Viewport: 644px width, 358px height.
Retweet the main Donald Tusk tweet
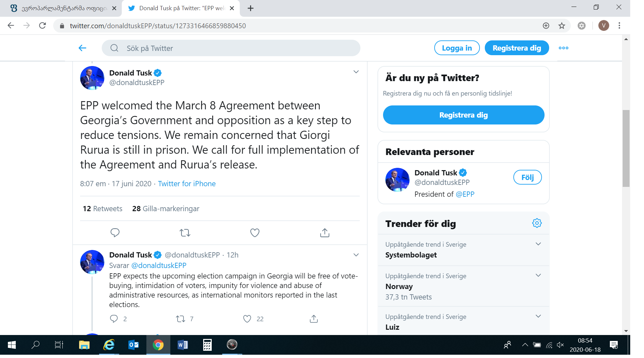(x=185, y=233)
